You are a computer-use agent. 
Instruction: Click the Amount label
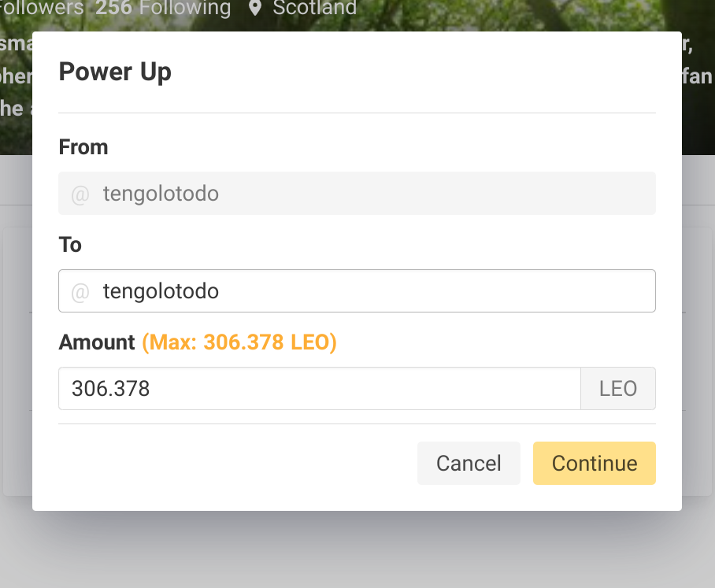coord(97,342)
